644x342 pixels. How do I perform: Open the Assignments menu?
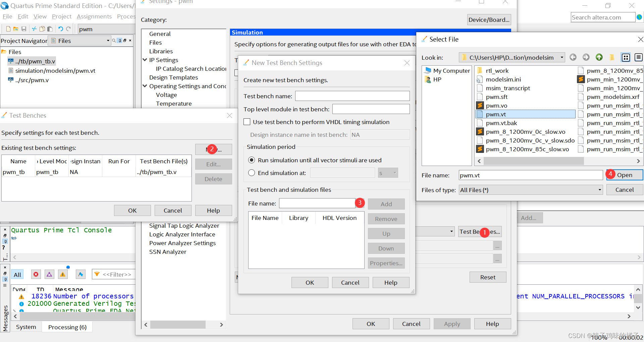94,16
